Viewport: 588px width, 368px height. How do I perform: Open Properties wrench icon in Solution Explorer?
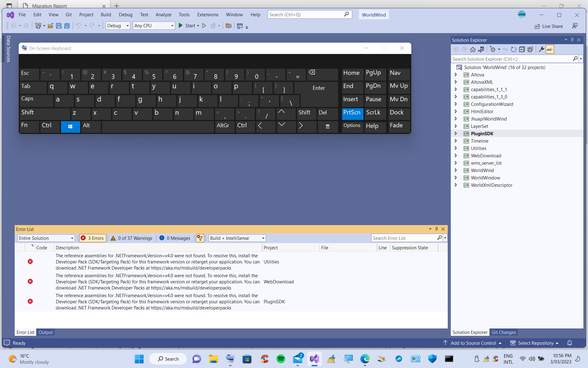[x=541, y=49]
